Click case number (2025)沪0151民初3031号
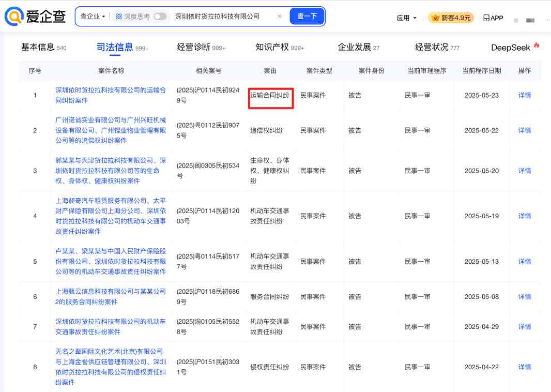 [x=208, y=367]
